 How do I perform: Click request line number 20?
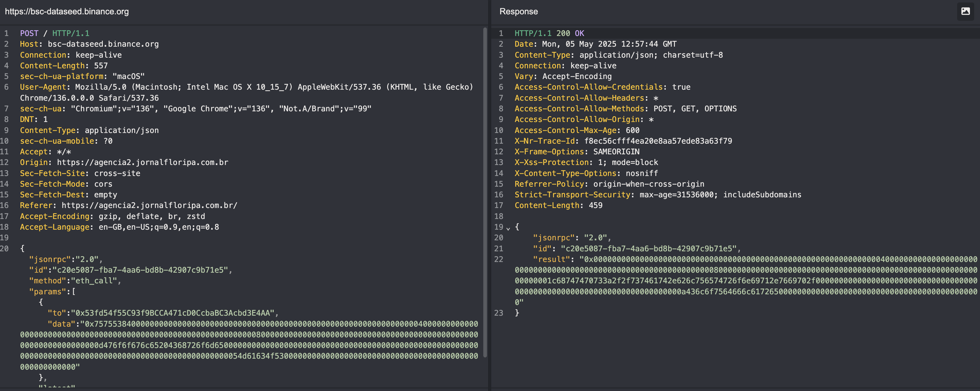(x=4, y=248)
